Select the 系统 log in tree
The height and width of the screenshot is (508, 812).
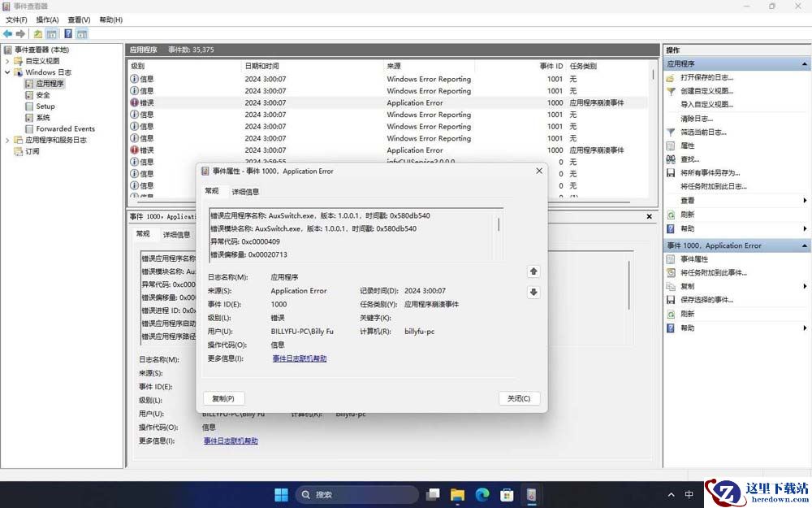(x=43, y=118)
